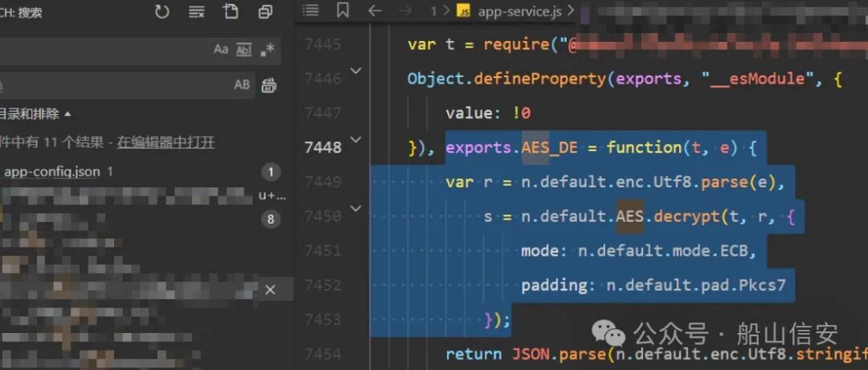
Task: Open results via 在编辑器中打开 link
Action: [x=166, y=143]
